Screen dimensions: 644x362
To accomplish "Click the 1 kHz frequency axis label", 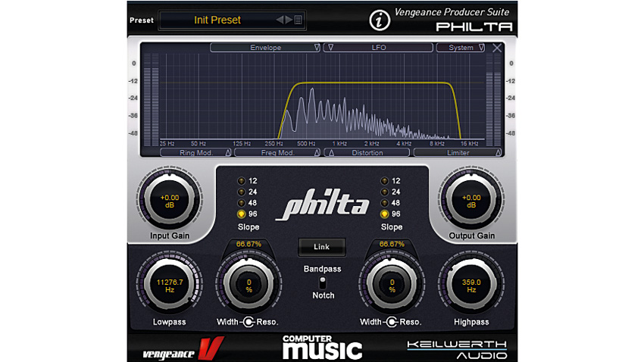I will 339,144.
